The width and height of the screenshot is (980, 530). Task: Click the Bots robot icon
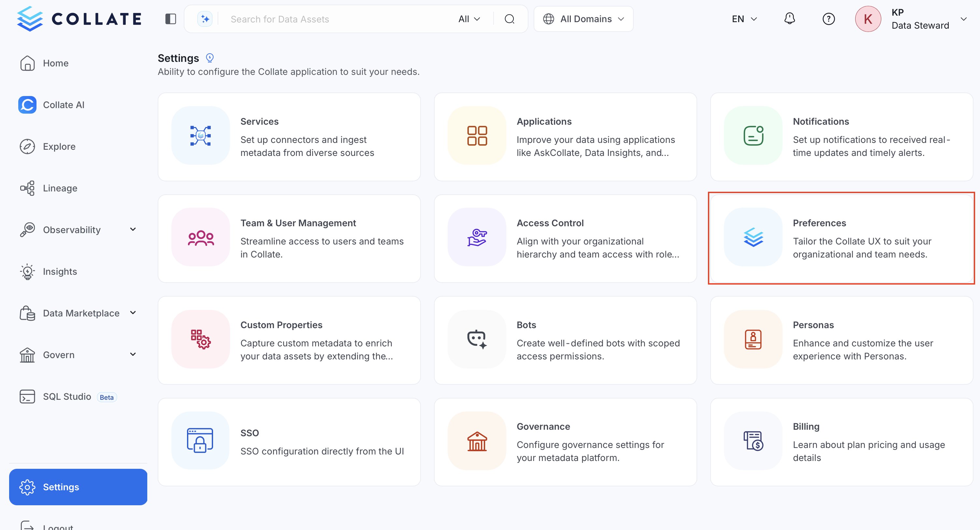(477, 339)
